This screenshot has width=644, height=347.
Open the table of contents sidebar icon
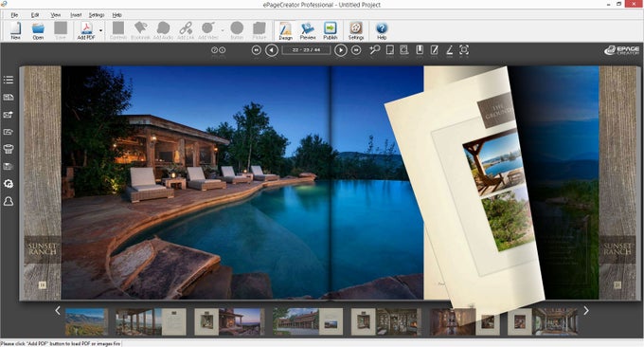pos(9,80)
